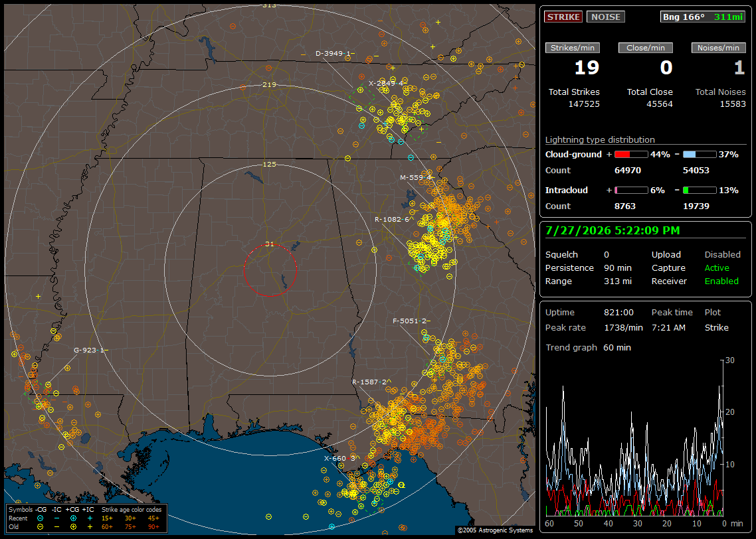
Task: Click the positive cloud-ground count 64970
Action: click(628, 171)
